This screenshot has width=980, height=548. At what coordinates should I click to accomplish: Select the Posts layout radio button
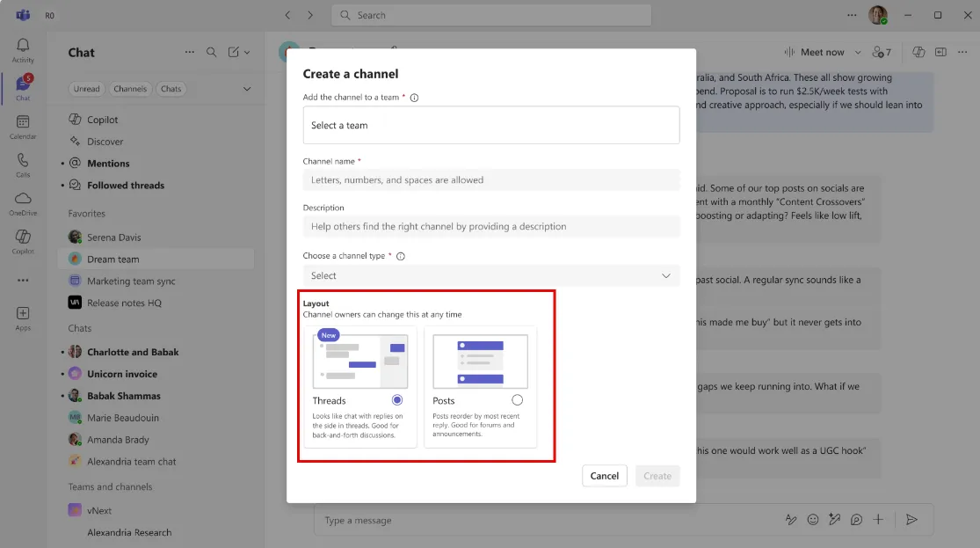tap(517, 400)
